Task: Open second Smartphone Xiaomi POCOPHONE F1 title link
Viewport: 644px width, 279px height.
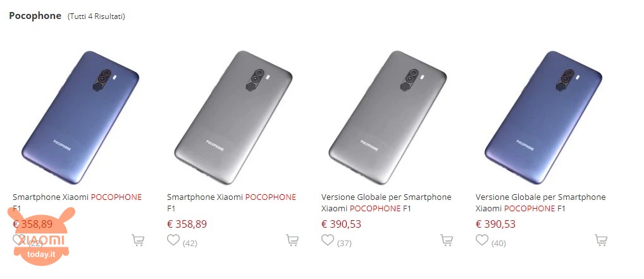Action: pos(232,202)
